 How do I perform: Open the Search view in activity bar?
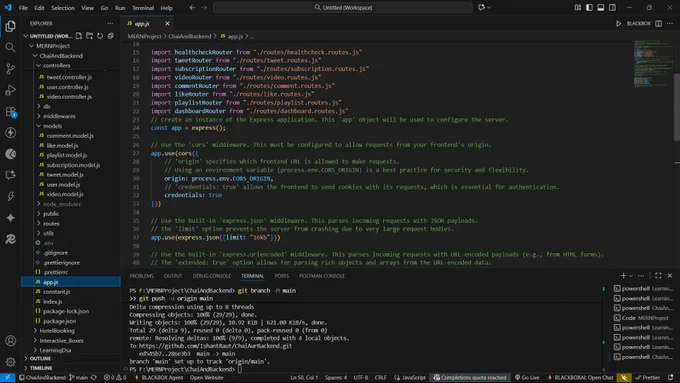pyautogui.click(x=10, y=47)
